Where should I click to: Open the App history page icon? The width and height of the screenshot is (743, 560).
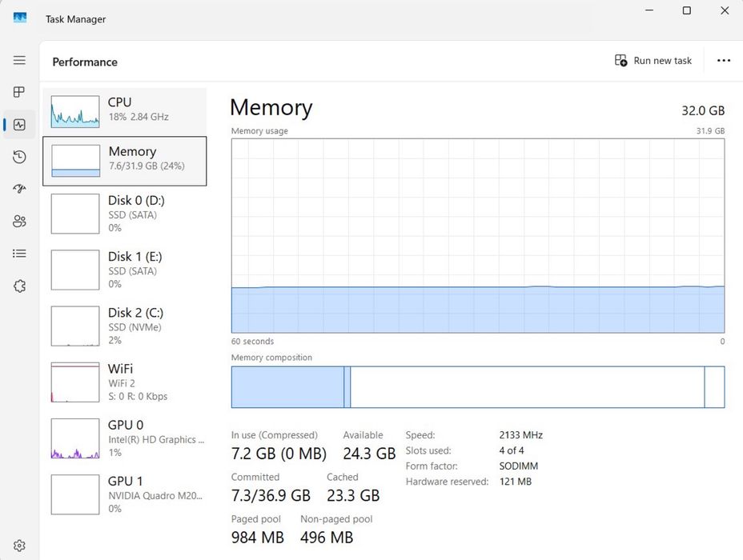(x=19, y=157)
